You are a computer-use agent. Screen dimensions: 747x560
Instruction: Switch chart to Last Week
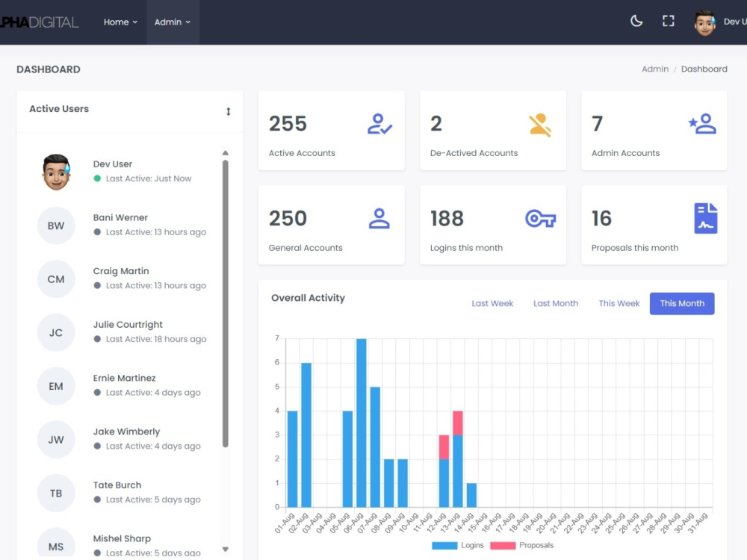point(492,303)
